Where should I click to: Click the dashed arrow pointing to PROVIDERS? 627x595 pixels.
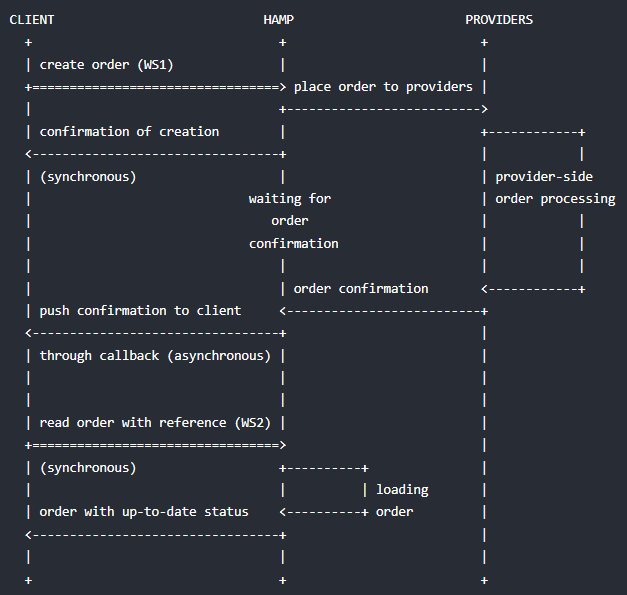click(x=383, y=109)
